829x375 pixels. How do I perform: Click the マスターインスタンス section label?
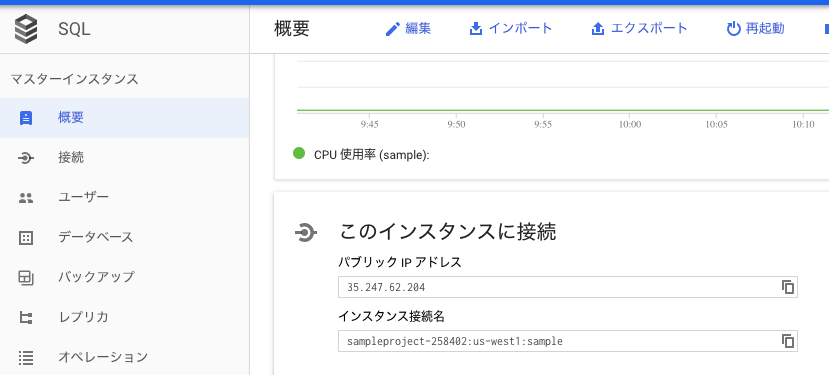click(75, 79)
